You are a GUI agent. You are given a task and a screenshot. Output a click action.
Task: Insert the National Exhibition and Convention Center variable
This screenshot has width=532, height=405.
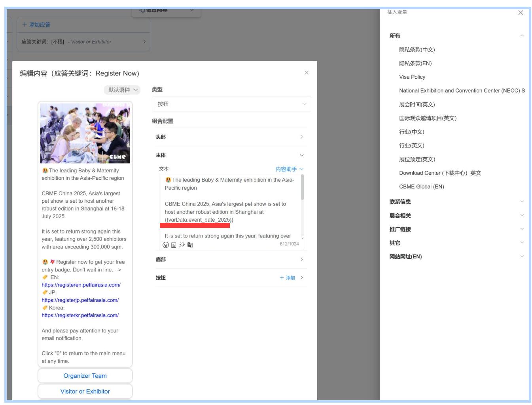[462, 91]
